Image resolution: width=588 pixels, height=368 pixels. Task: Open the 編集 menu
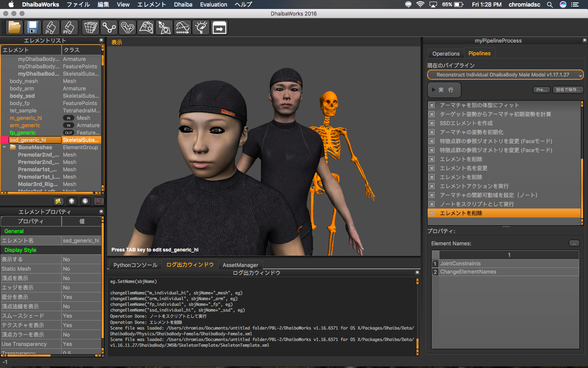coord(103,4)
